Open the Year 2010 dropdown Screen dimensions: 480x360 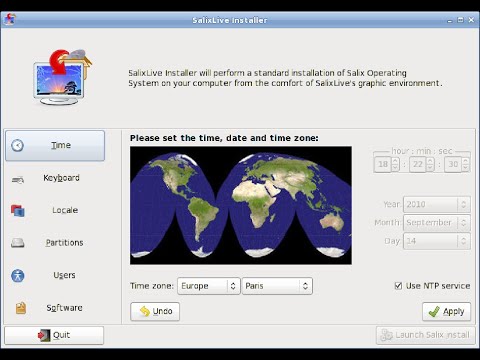coord(437,204)
